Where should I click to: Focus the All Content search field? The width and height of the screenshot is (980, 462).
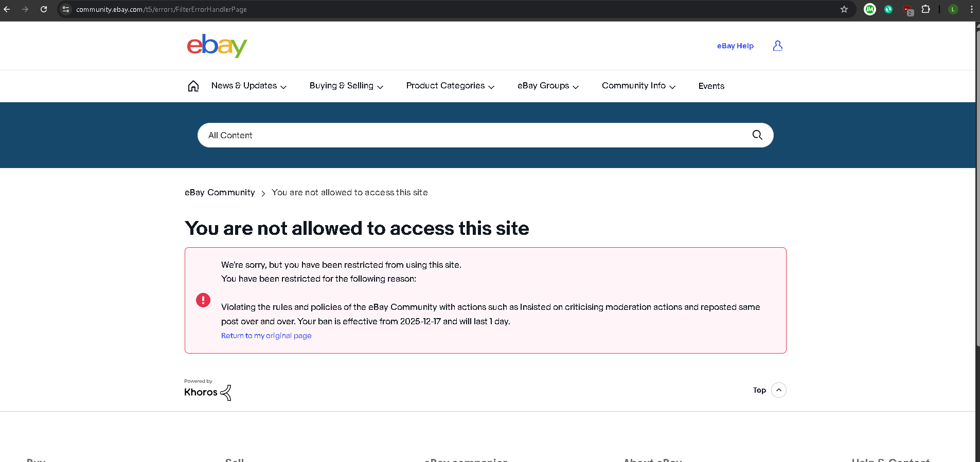tap(473, 135)
